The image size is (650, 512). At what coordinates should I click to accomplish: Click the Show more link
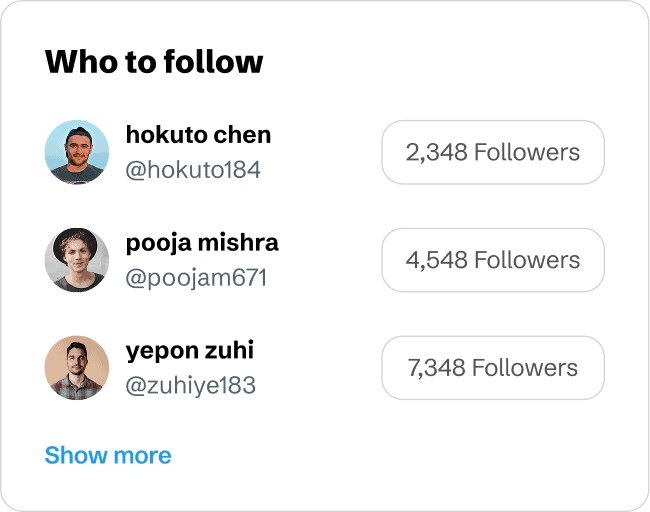108,456
